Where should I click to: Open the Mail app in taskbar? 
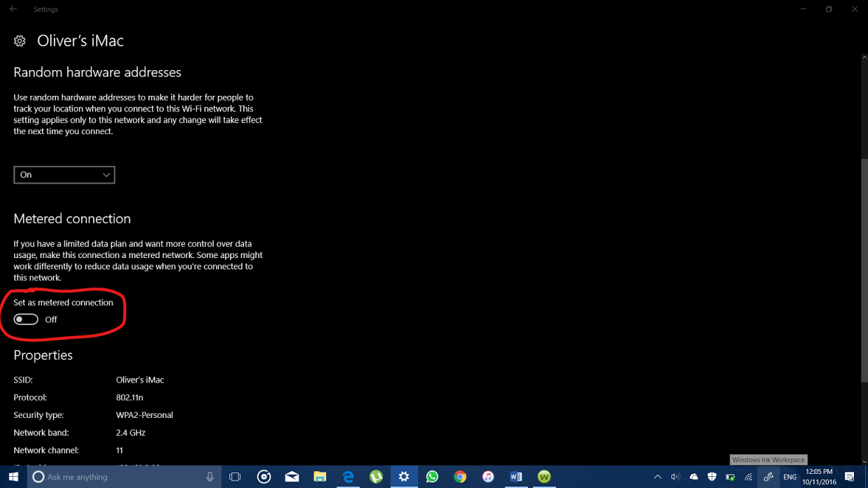292,477
